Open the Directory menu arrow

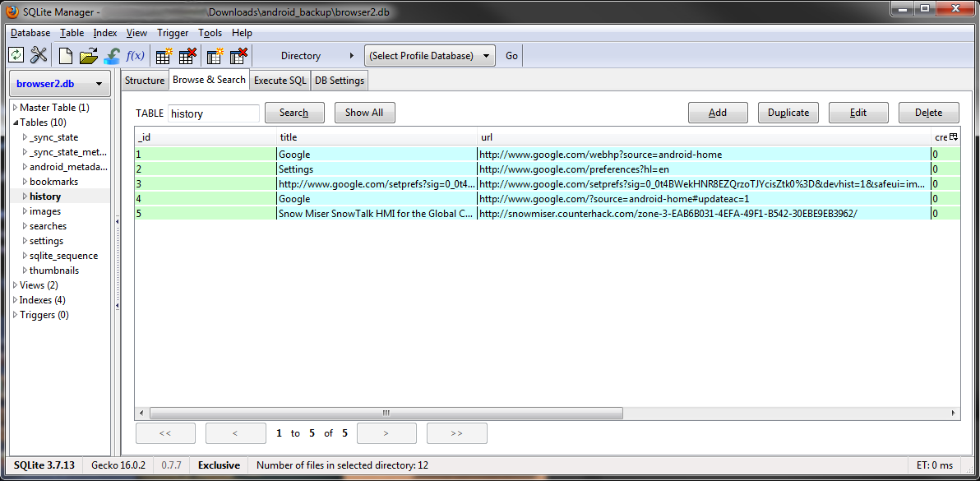pos(351,56)
